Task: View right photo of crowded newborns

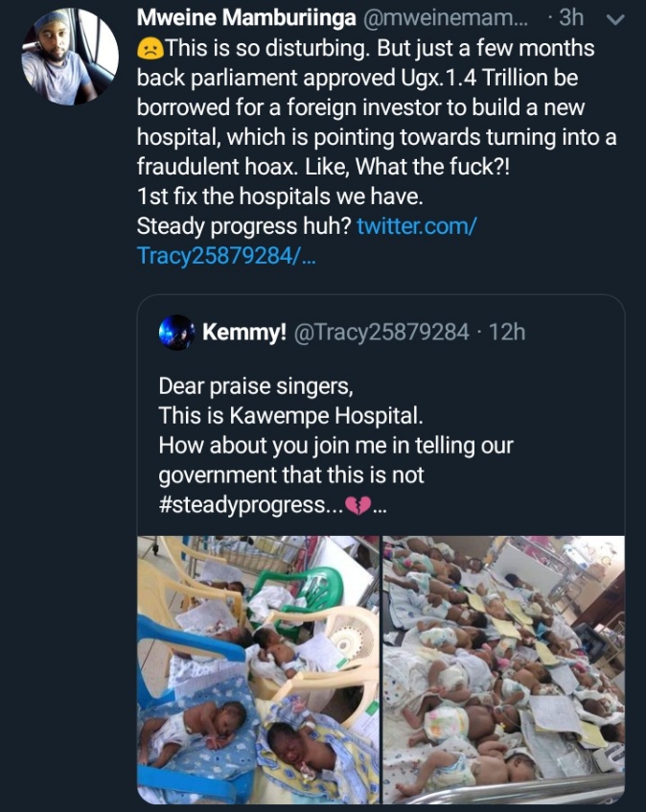Action: [503, 669]
